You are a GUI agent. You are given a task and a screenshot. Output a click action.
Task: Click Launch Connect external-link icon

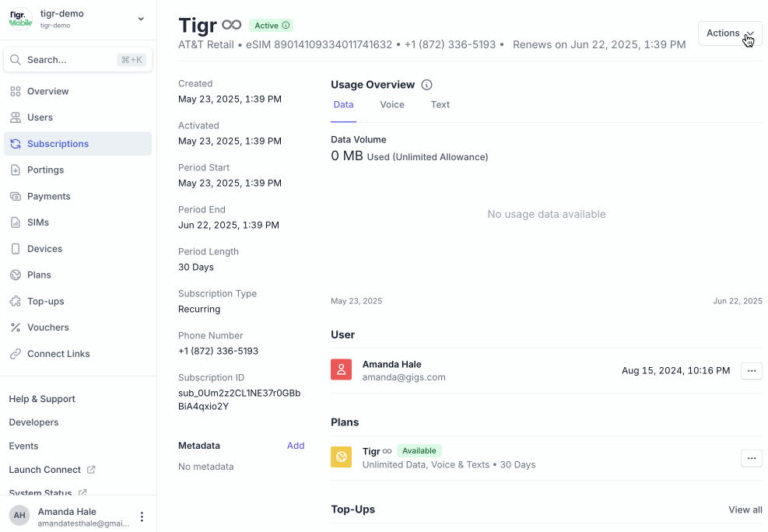(91, 470)
